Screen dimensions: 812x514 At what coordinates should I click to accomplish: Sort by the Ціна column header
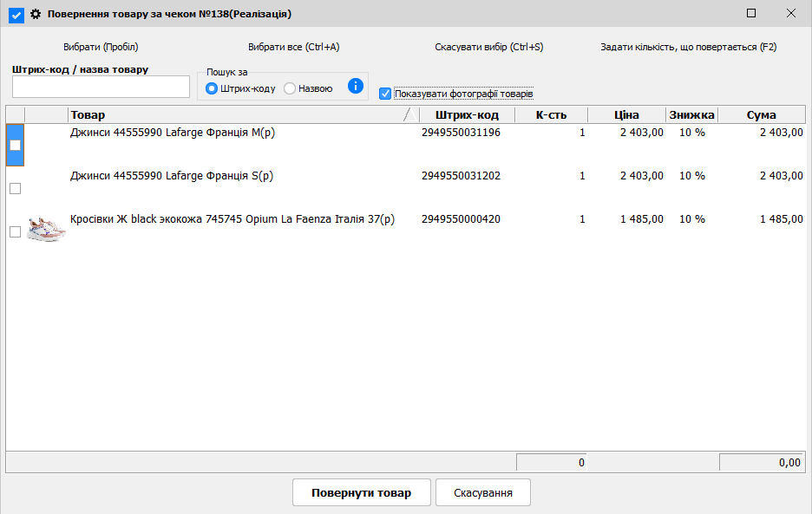(x=626, y=115)
